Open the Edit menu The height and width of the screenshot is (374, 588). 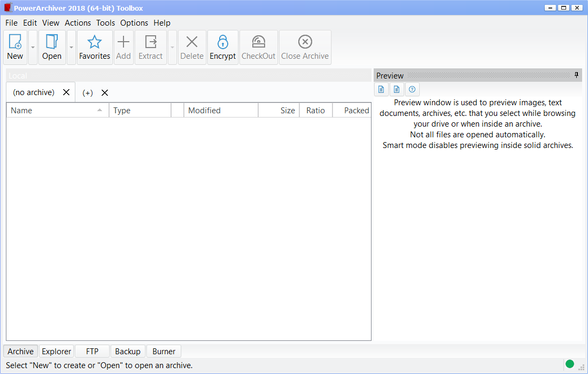tap(30, 23)
